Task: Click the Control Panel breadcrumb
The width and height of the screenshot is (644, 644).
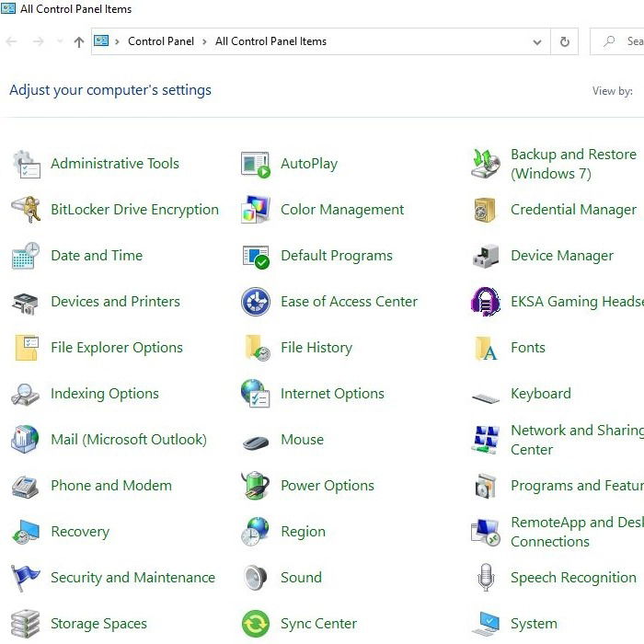Action: [x=161, y=41]
